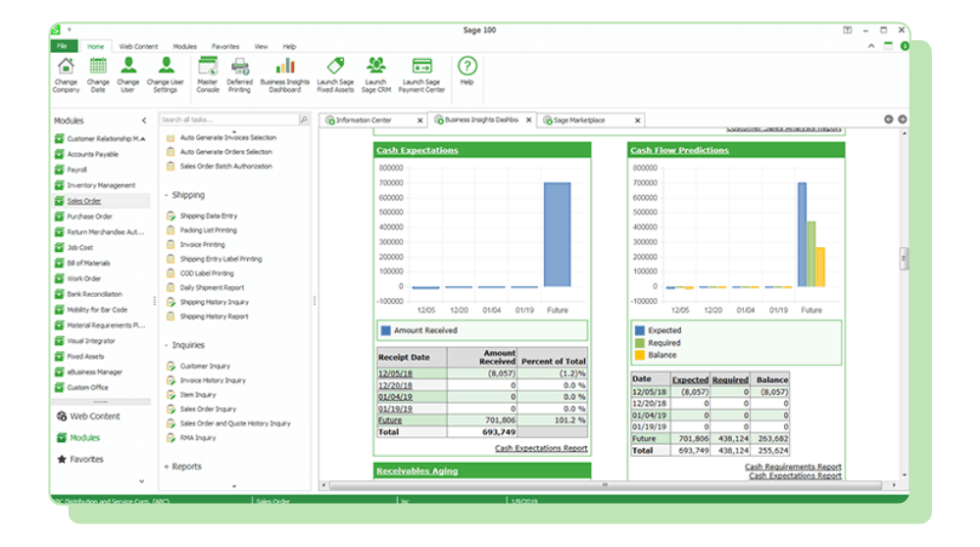Collapse the Modules pane with the chevron
980x547 pixels.
144,121
